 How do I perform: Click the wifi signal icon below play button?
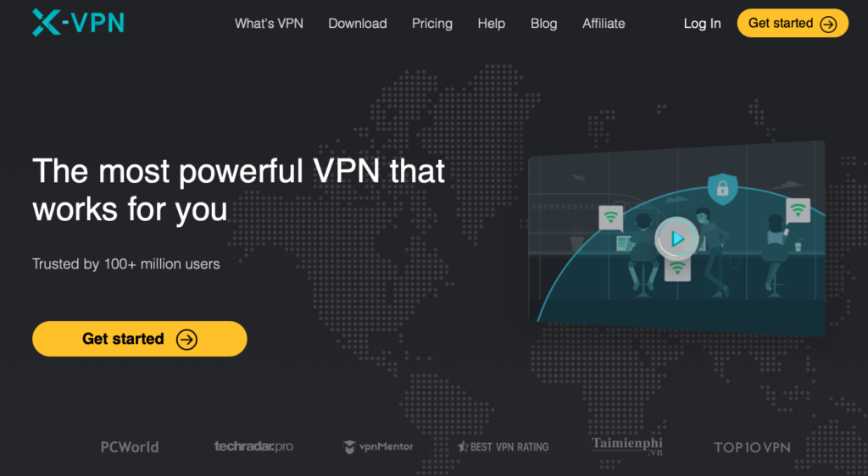pos(677,269)
